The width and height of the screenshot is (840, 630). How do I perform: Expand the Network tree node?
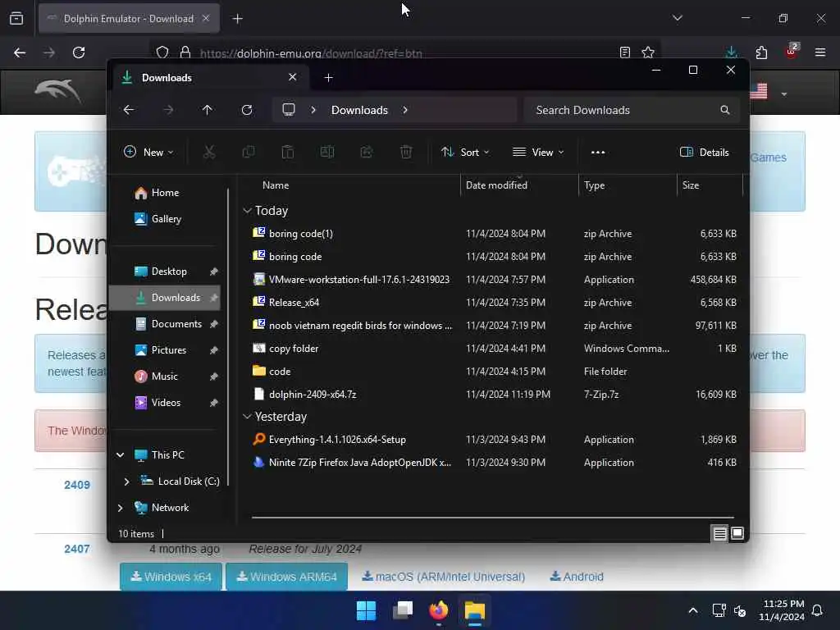coord(120,507)
